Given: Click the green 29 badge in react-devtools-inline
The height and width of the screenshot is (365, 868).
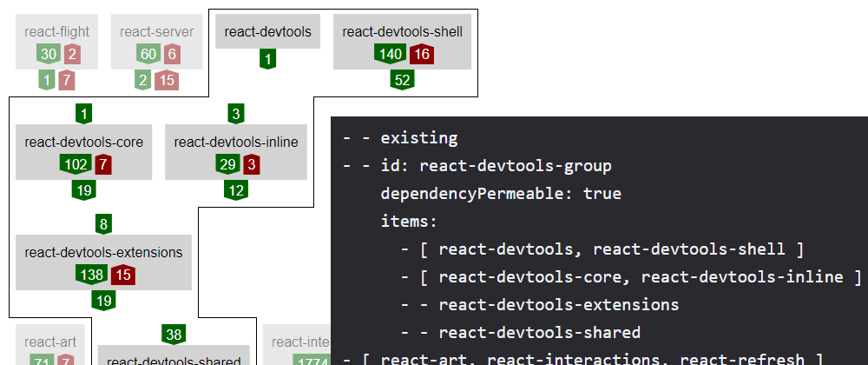Looking at the screenshot, I should click(227, 164).
